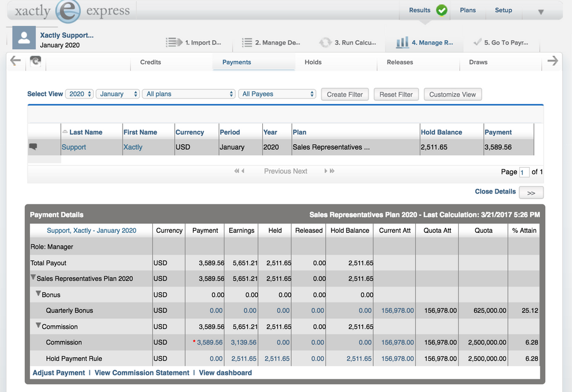
Task: Open the January month dropdown
Action: [x=118, y=94]
